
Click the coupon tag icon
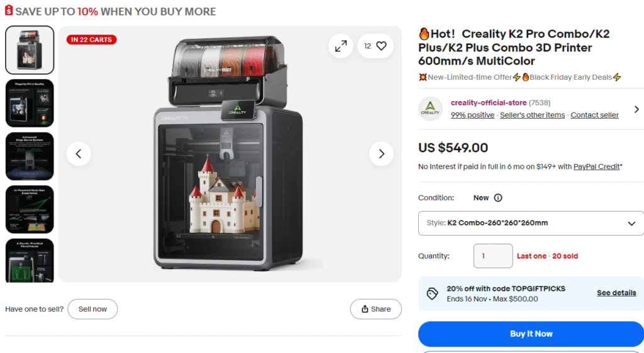tap(432, 293)
